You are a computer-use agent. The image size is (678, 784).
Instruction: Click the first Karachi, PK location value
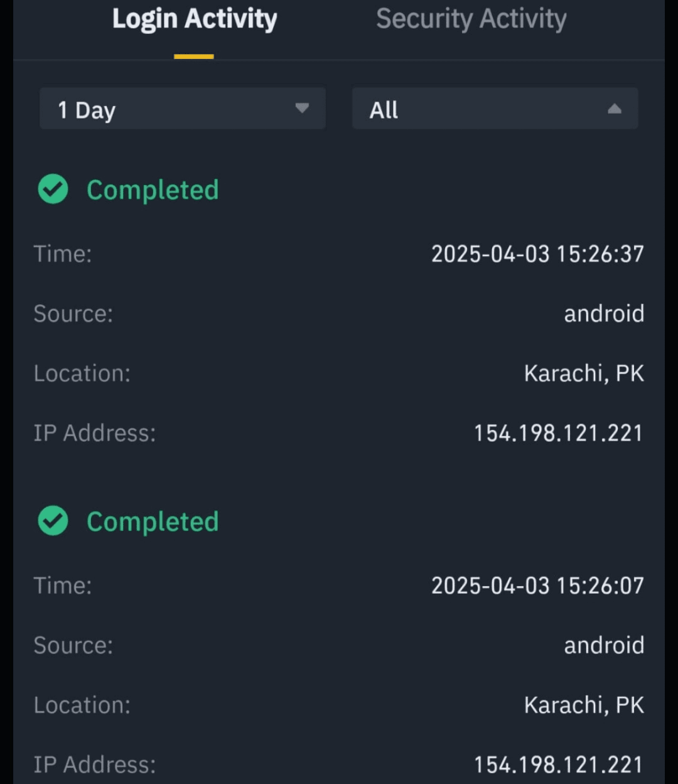click(x=584, y=373)
